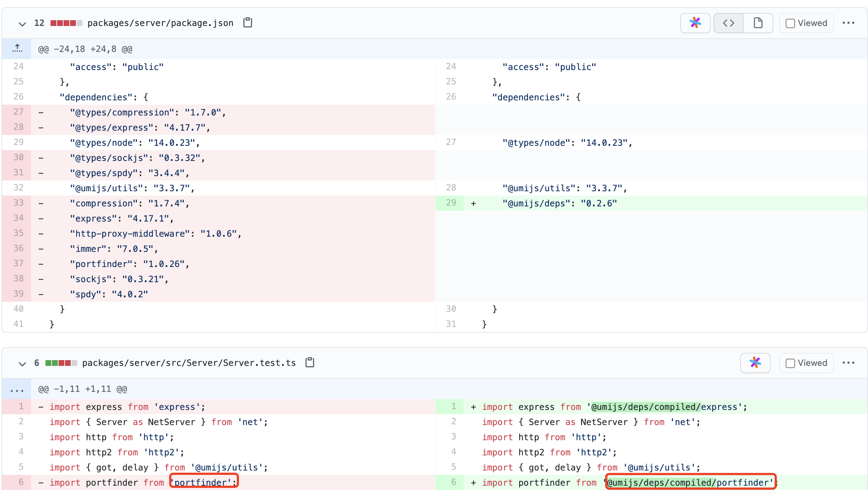Screen dimensions: 868x490
Task: Click the @@ -24,18 +24,8 @@ hunk header
Action: point(85,49)
